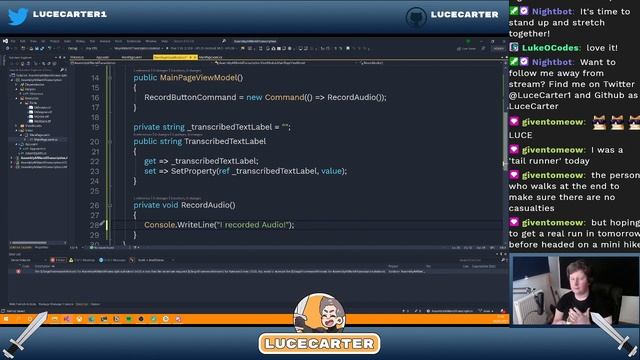
Task: Click the Visual Studio icon on the taskbar
Action: click(x=67, y=319)
